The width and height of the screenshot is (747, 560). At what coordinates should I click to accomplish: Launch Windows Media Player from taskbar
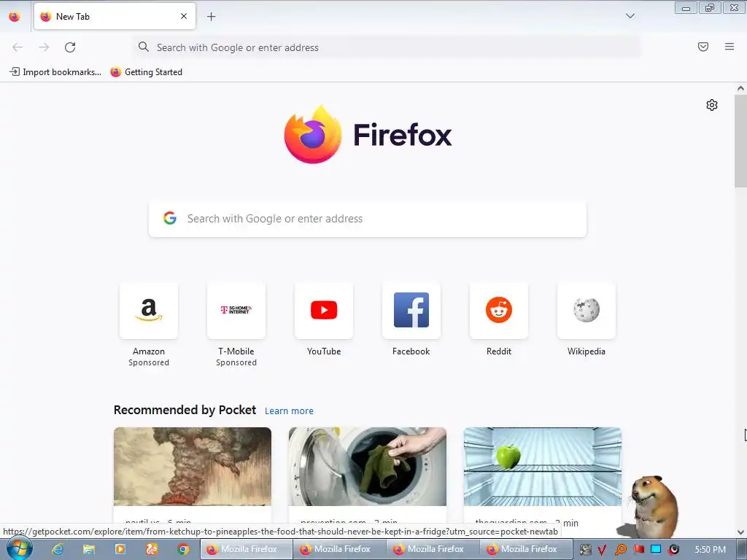120,549
